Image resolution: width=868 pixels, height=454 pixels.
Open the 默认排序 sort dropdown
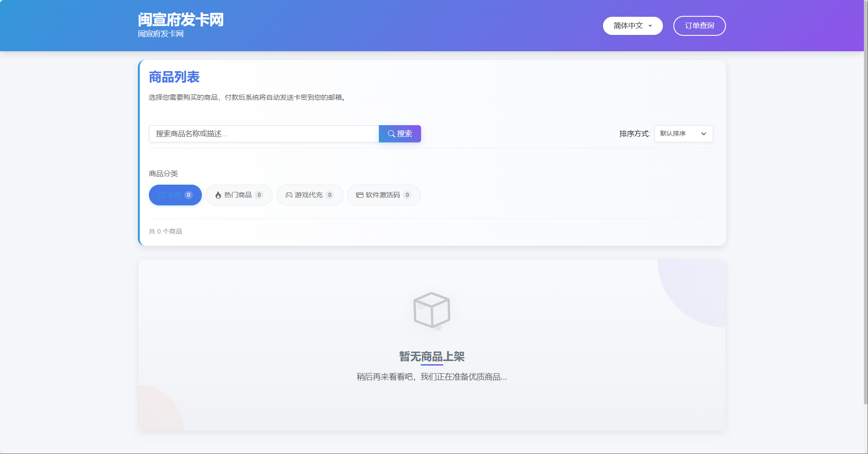(x=683, y=134)
